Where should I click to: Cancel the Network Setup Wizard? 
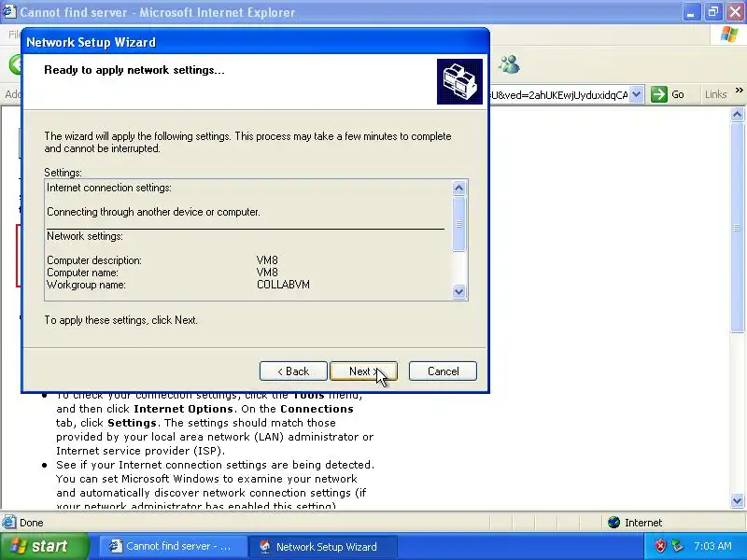click(443, 371)
